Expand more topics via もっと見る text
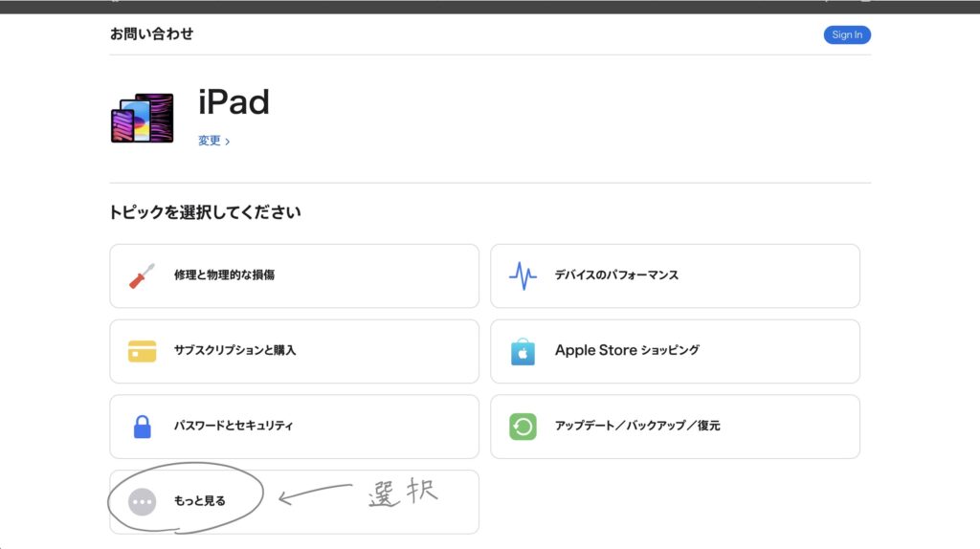Image resolution: width=980 pixels, height=549 pixels. tap(200, 500)
